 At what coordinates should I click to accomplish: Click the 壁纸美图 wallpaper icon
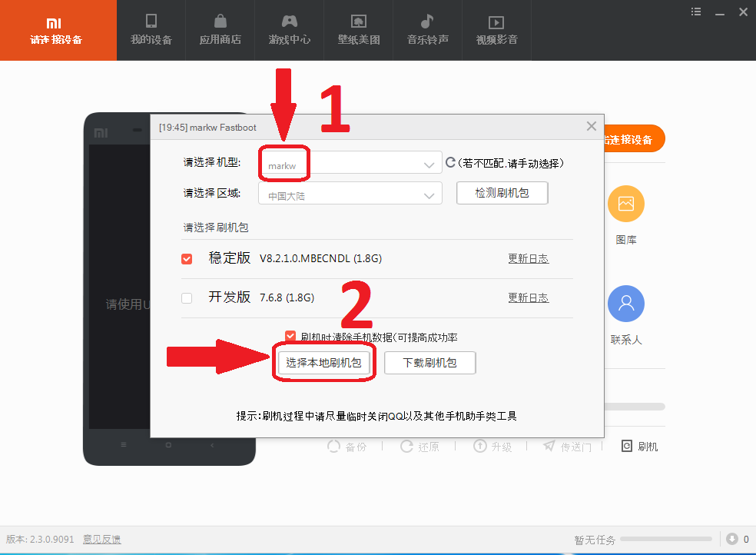[358, 22]
